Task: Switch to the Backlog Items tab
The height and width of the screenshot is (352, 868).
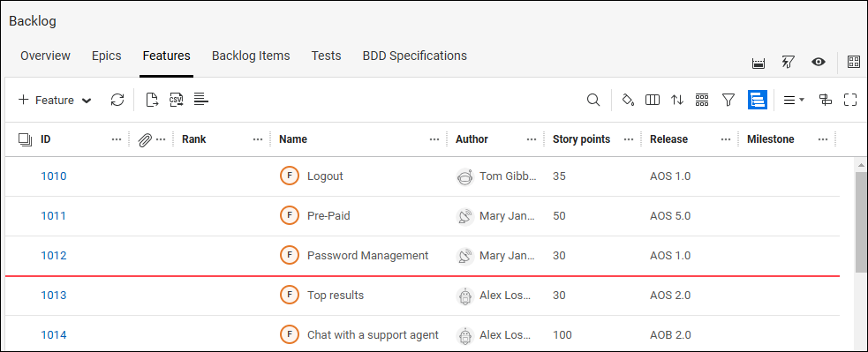Action: click(x=251, y=56)
